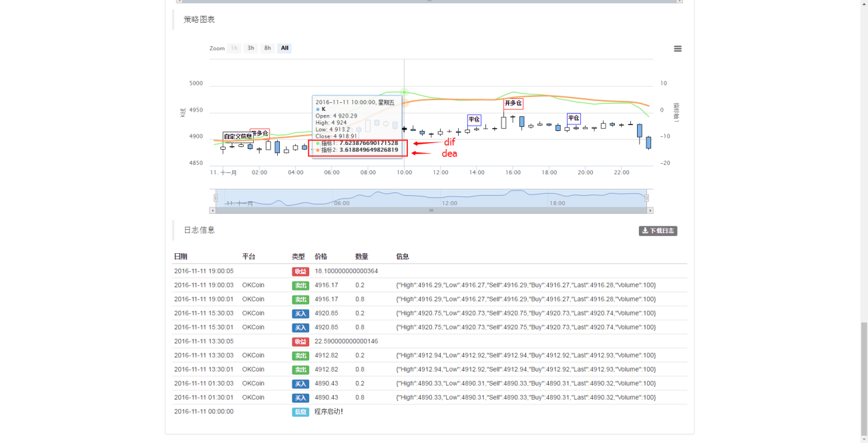Click the 卖出 tag at 19:00:01
868x443 pixels.
300,299
